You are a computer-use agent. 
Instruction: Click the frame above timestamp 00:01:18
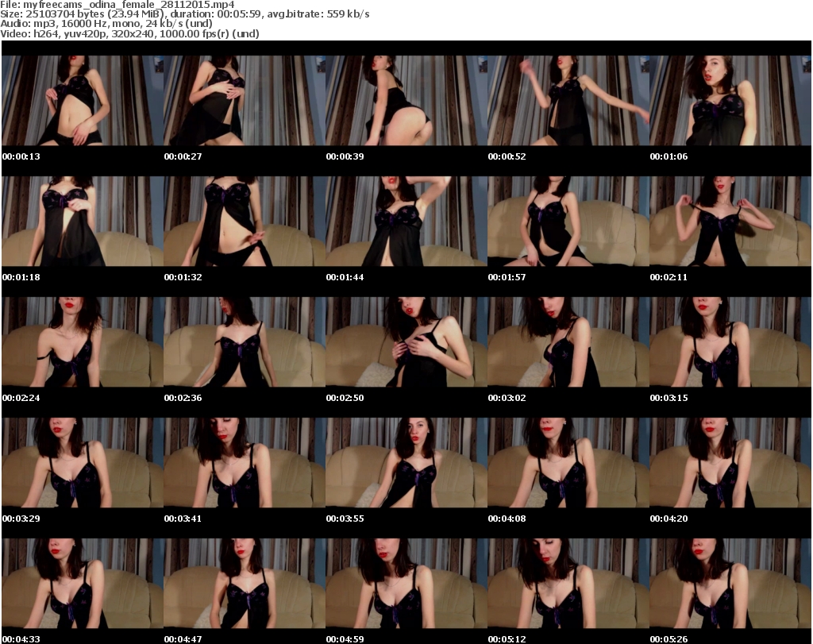coord(83,222)
